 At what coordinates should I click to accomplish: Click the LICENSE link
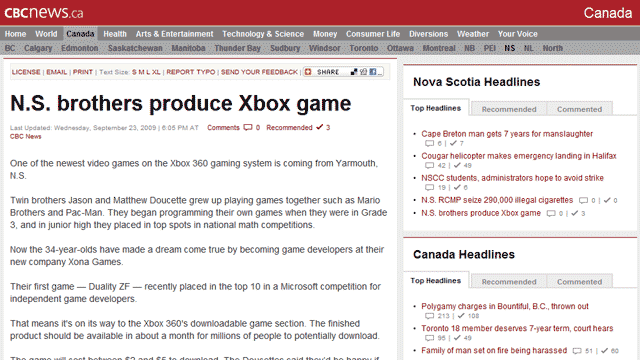click(26, 72)
